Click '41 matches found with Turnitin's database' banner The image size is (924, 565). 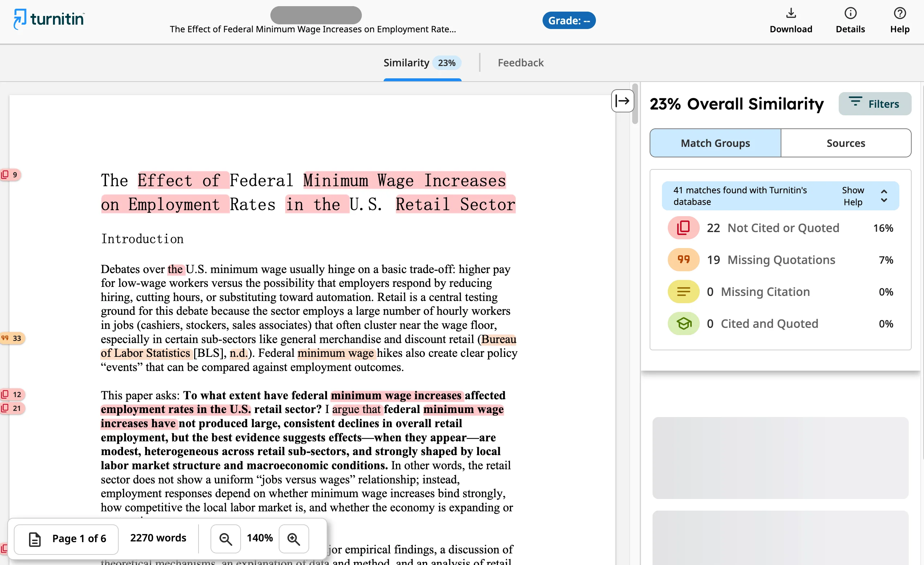click(x=780, y=196)
